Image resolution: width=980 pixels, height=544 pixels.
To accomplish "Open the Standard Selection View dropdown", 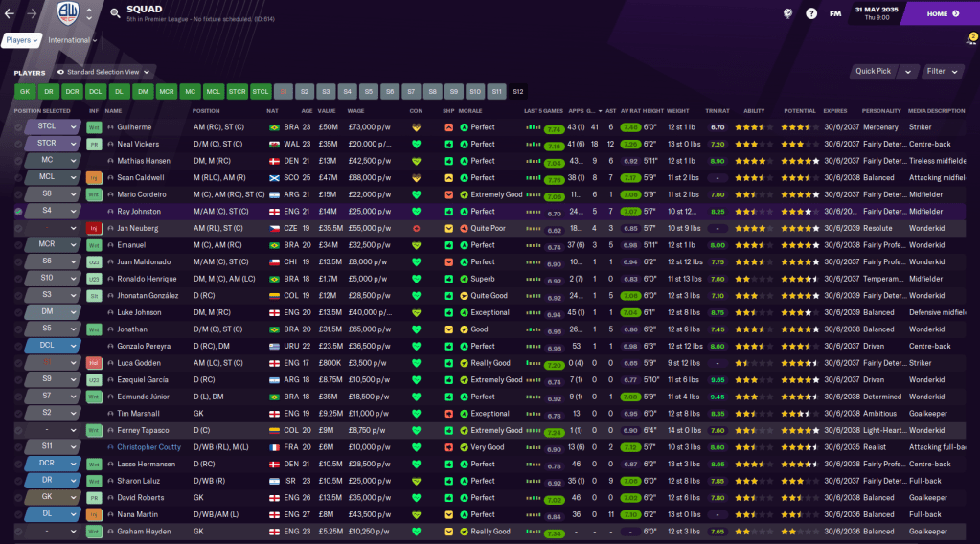I will 103,72.
